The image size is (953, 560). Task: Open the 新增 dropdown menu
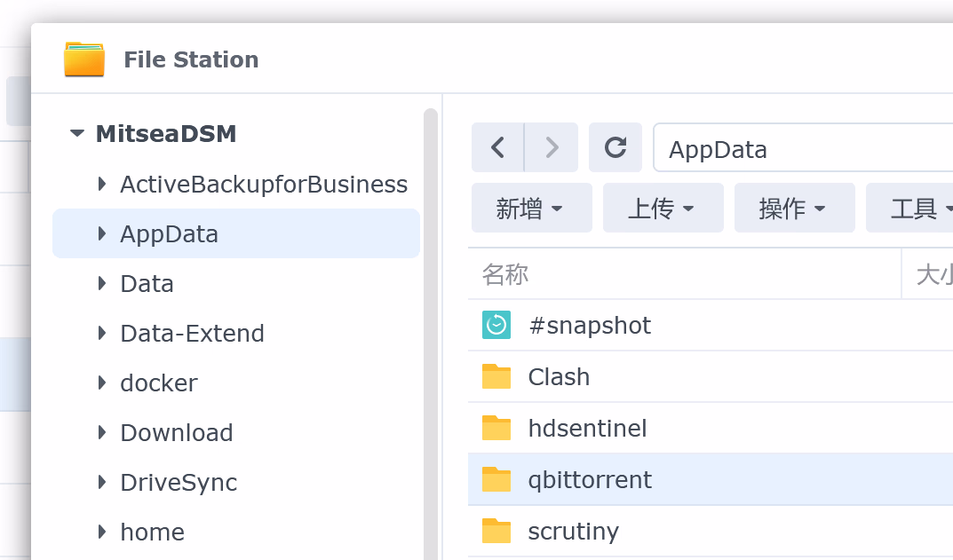[x=531, y=209]
